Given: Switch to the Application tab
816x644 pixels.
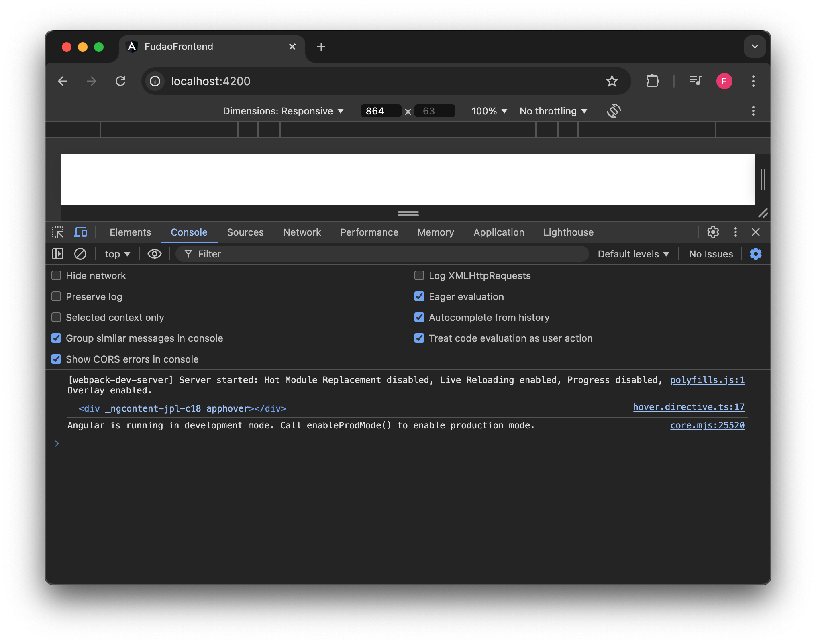Looking at the screenshot, I should coord(499,232).
